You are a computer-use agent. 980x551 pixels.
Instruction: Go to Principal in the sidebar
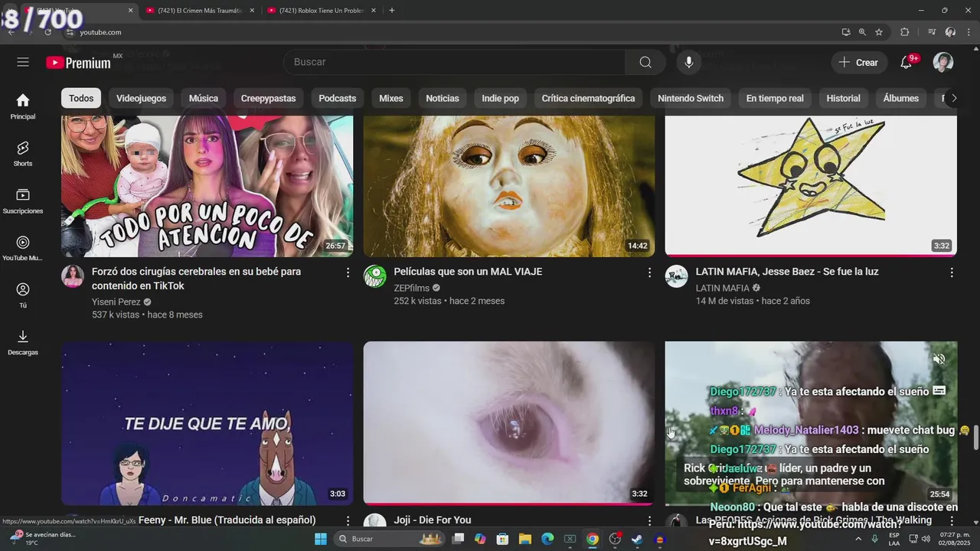pyautogui.click(x=23, y=106)
